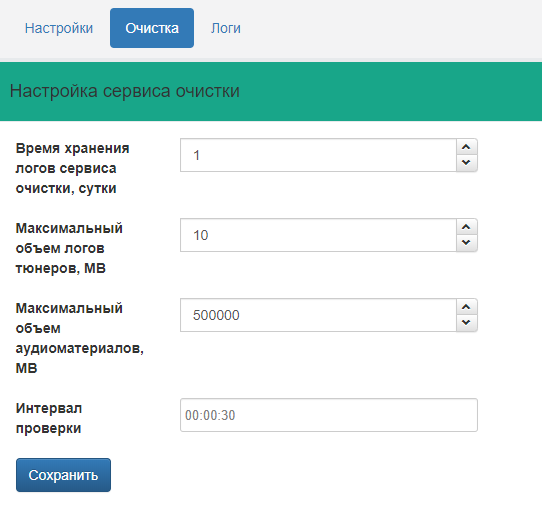
Task: Click the 'Время хранения логов сервиса очистки' label
Action: click(x=73, y=168)
